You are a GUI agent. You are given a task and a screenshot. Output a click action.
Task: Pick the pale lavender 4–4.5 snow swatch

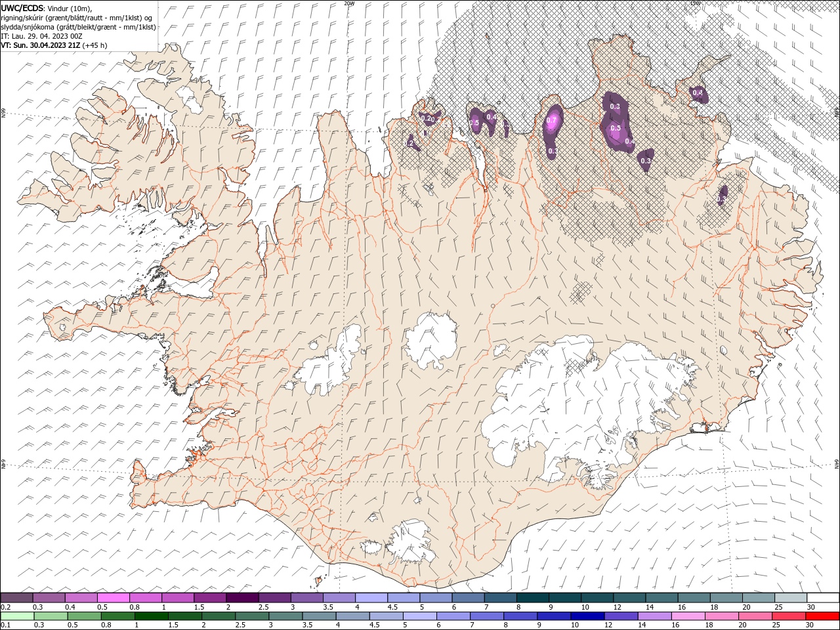[371, 598]
